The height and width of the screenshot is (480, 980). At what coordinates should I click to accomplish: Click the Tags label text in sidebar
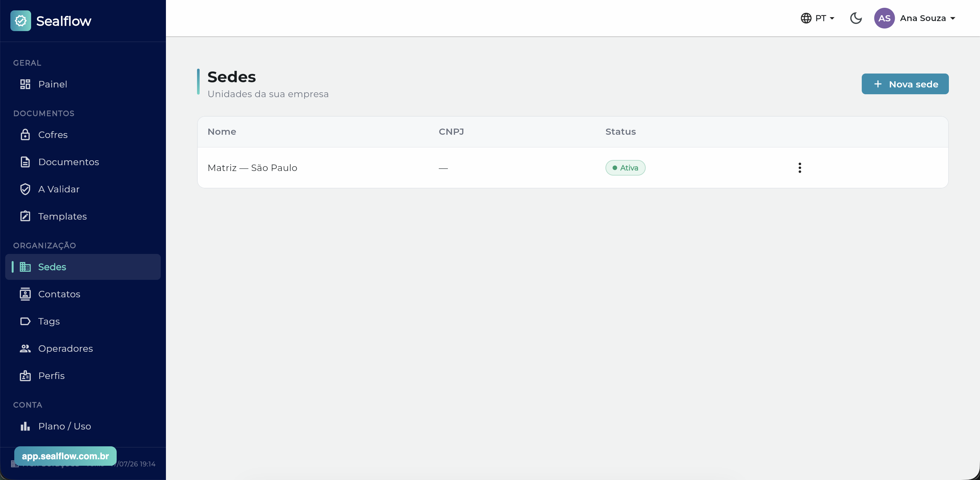49,322
